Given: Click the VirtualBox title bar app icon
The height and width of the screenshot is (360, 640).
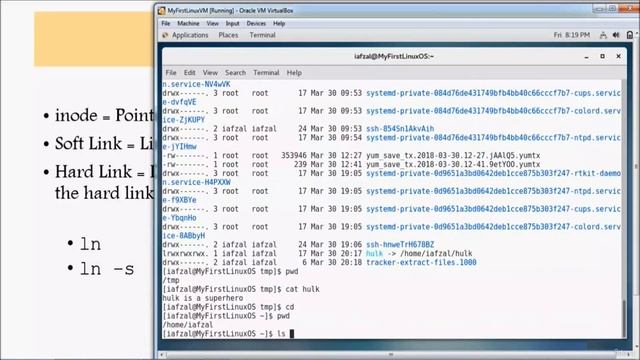Looking at the screenshot, I should coord(162,11).
